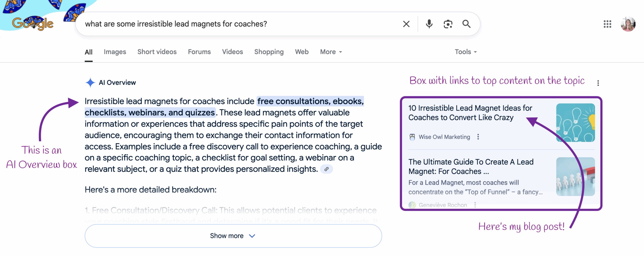Open kebab menu at top of links box
Screen dimensions: 644x256
pos(598,83)
